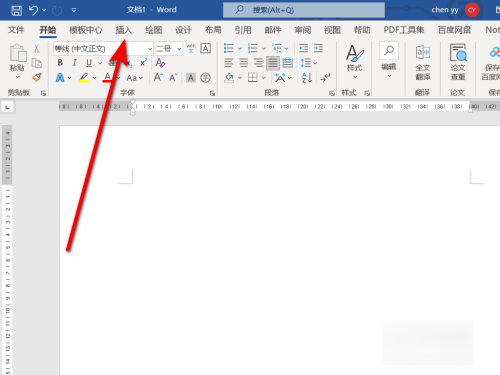Apply numbered list
500x375 pixels.
coord(253,48)
